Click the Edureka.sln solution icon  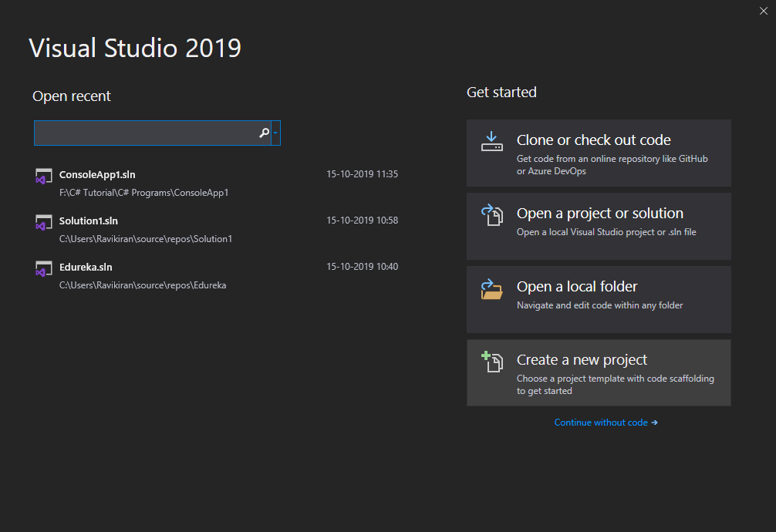click(x=43, y=269)
